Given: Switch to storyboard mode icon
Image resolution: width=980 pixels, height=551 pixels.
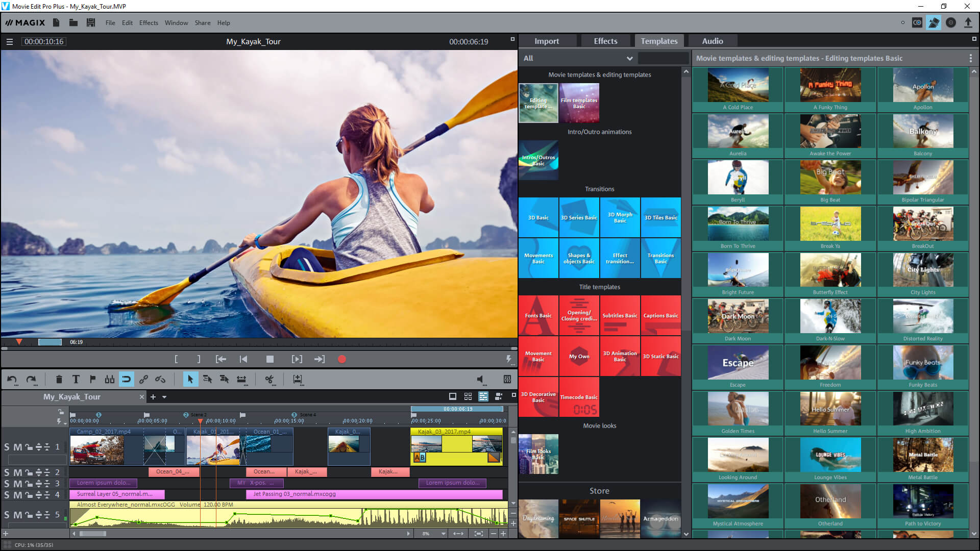Looking at the screenshot, I should click(452, 396).
